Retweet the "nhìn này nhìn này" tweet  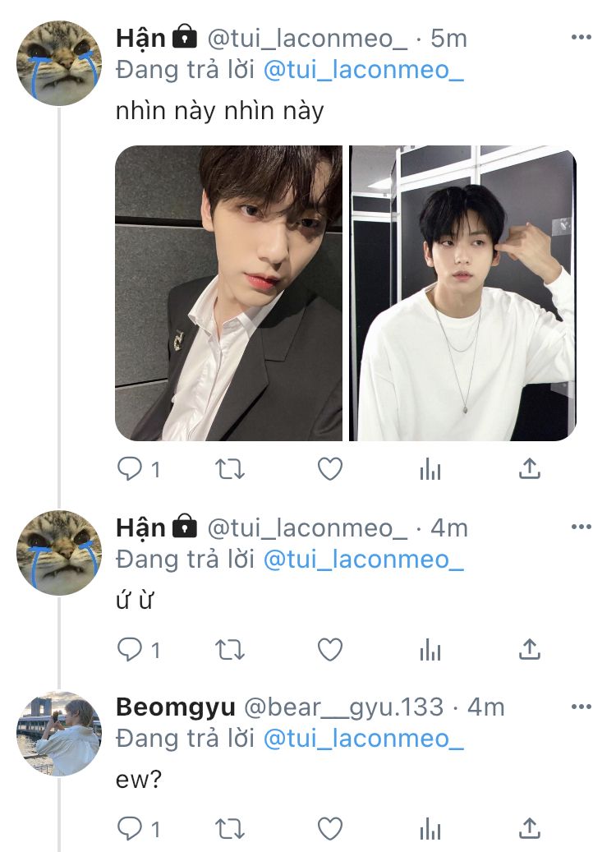coord(229,469)
